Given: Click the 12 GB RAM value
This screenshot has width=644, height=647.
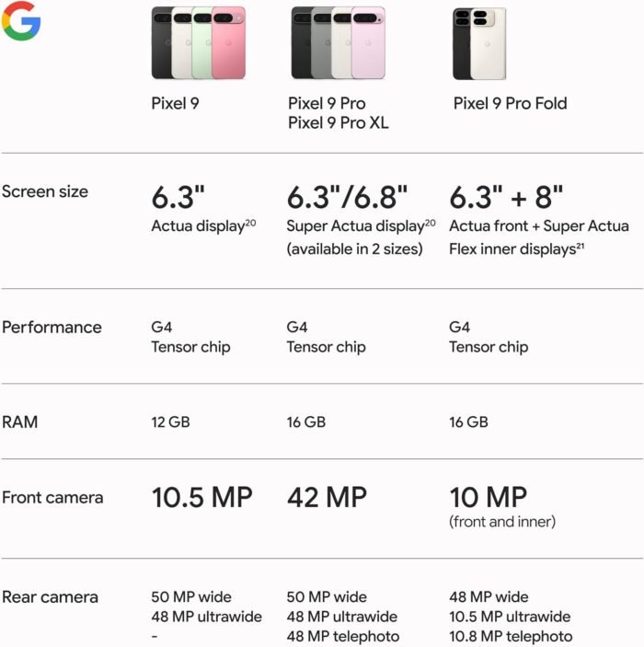Looking at the screenshot, I should (x=171, y=422).
